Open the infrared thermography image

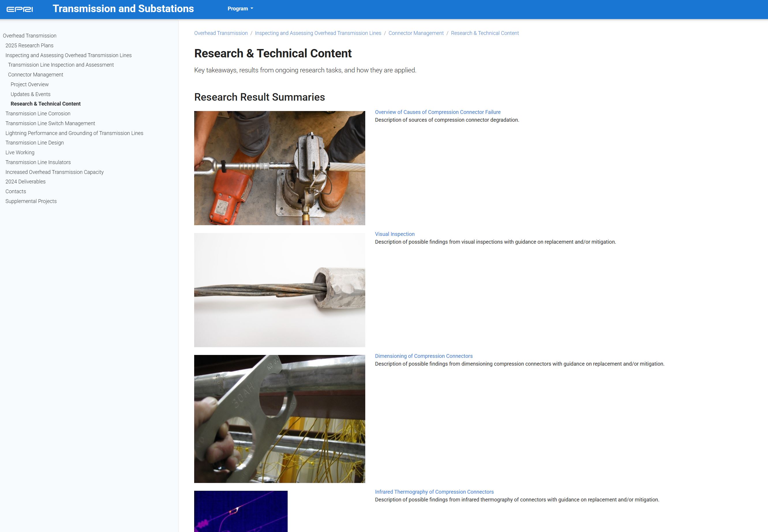(x=240, y=511)
